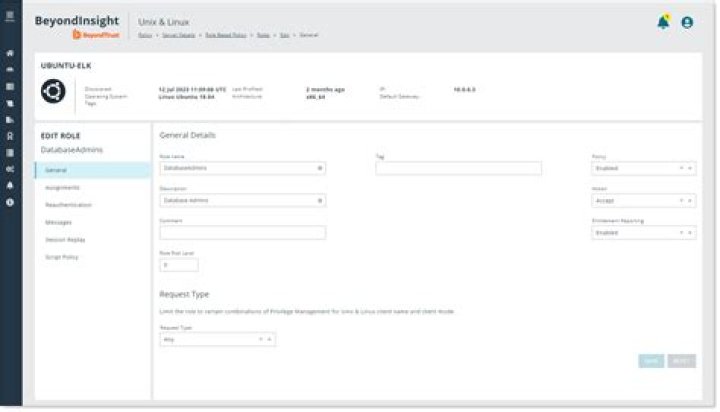Click the General Details heading
Viewport: 720px width, 412px height.
[187, 135]
